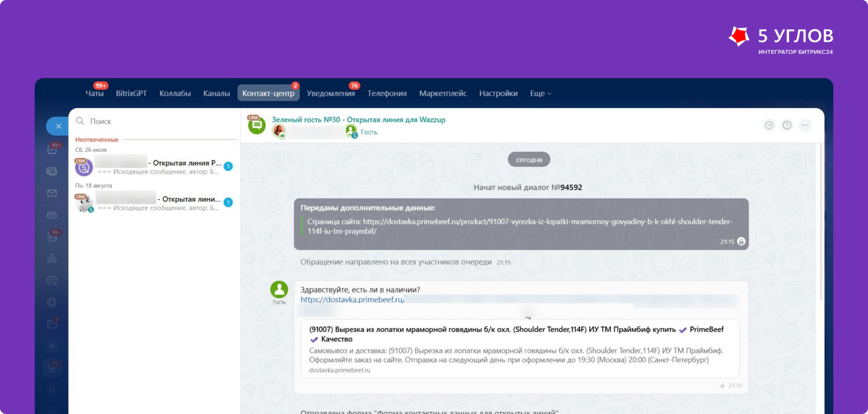Viewport: 868px width, 414px height.
Task: Click the checkmark finish dialog icon
Action: click(769, 125)
